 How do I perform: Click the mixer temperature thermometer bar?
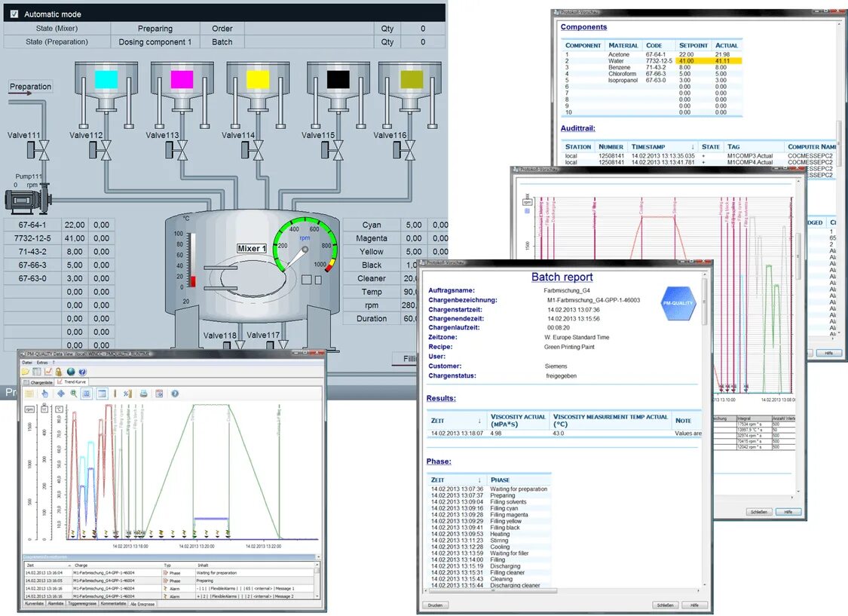[x=192, y=261]
